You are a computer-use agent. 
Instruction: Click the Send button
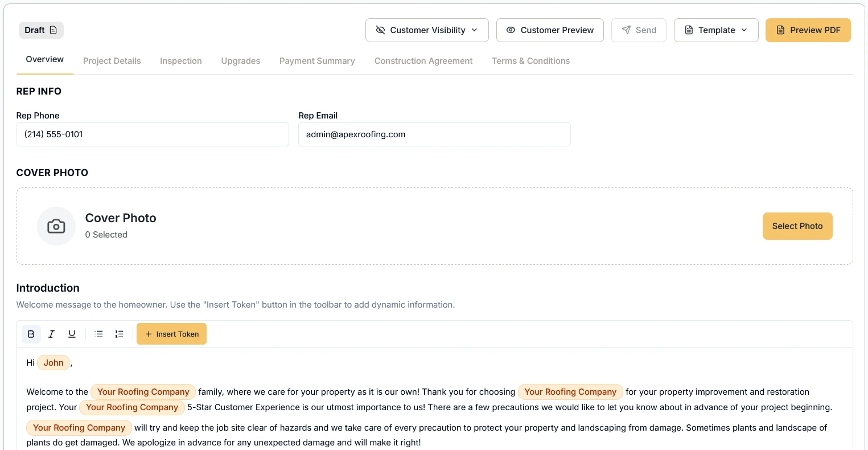click(x=639, y=30)
